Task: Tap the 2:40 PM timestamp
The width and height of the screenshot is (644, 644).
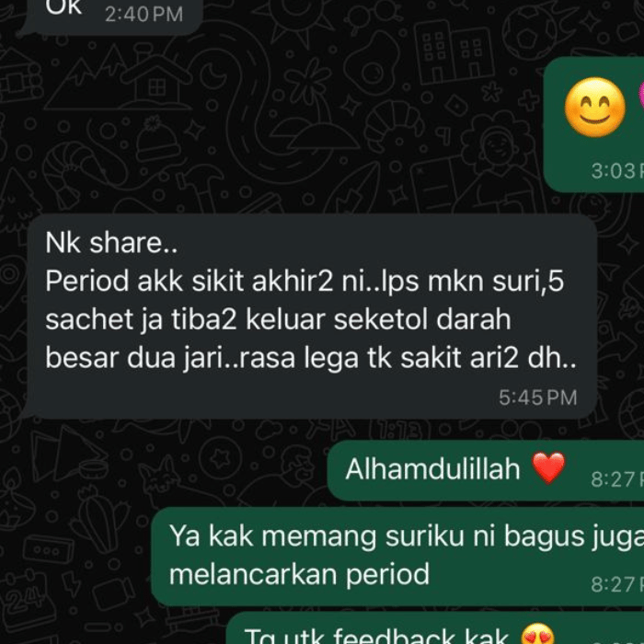Action: 144,15
